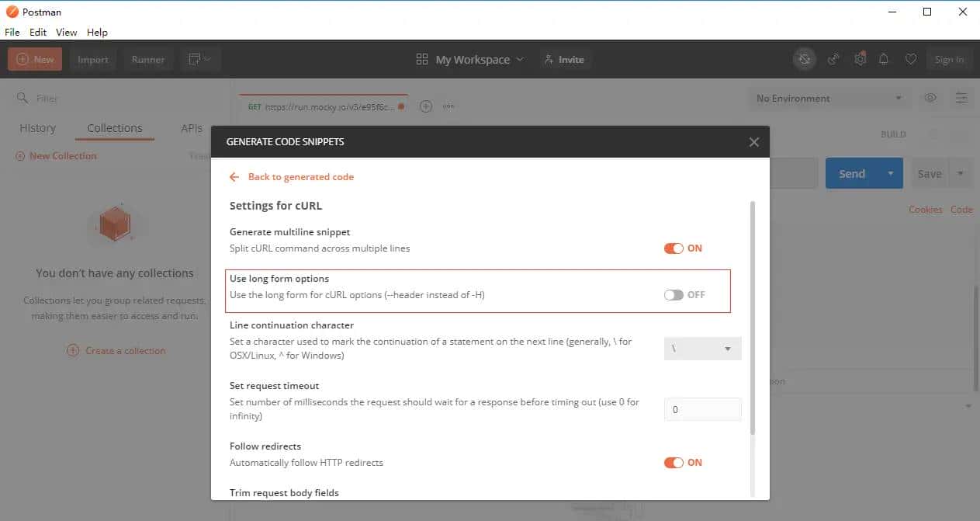Click the sync status icon in header

[805, 59]
